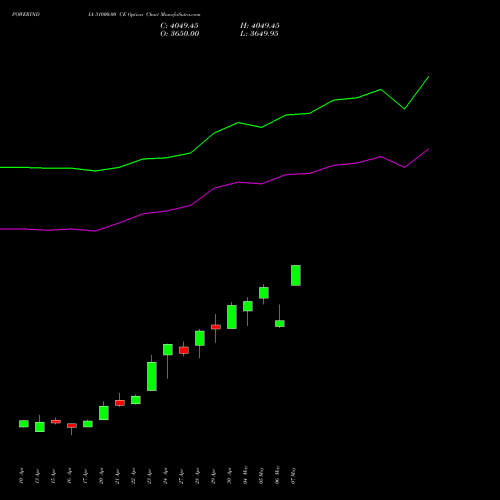Select the red candle for 16 Apr
The image size is (500, 500).
[72, 426]
